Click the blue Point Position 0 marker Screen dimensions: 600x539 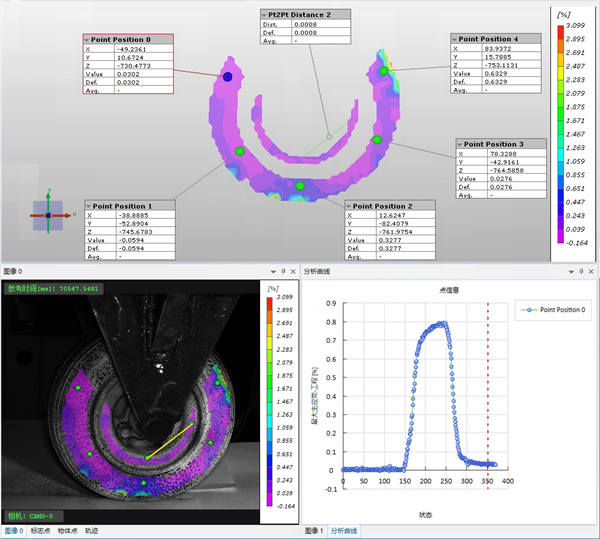[228, 76]
